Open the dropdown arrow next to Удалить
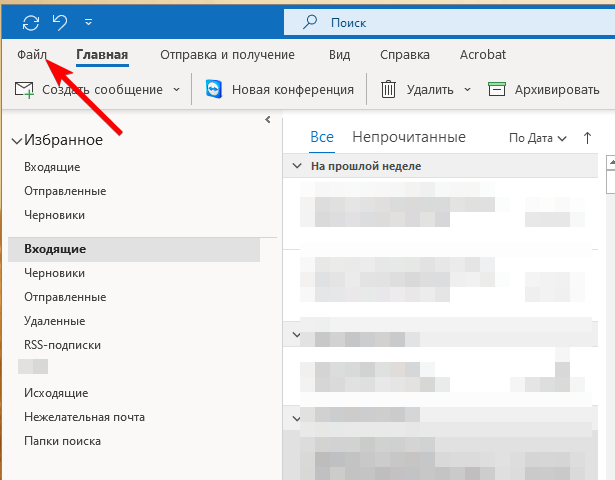 [x=467, y=90]
